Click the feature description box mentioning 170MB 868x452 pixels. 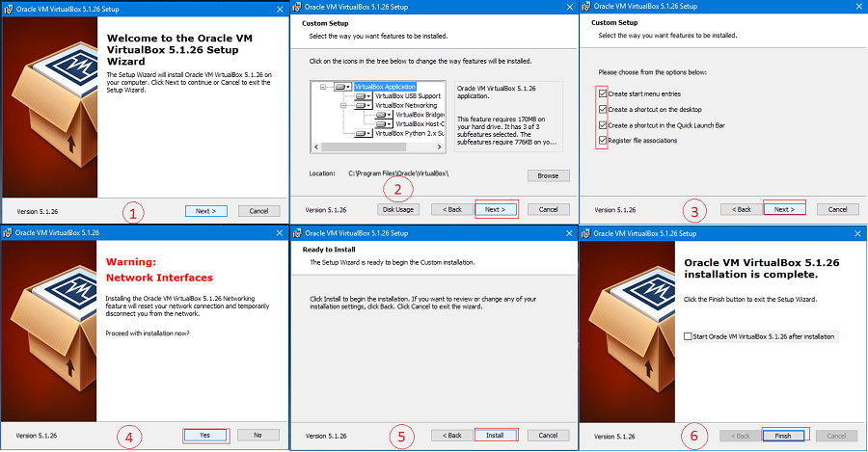pos(508,117)
